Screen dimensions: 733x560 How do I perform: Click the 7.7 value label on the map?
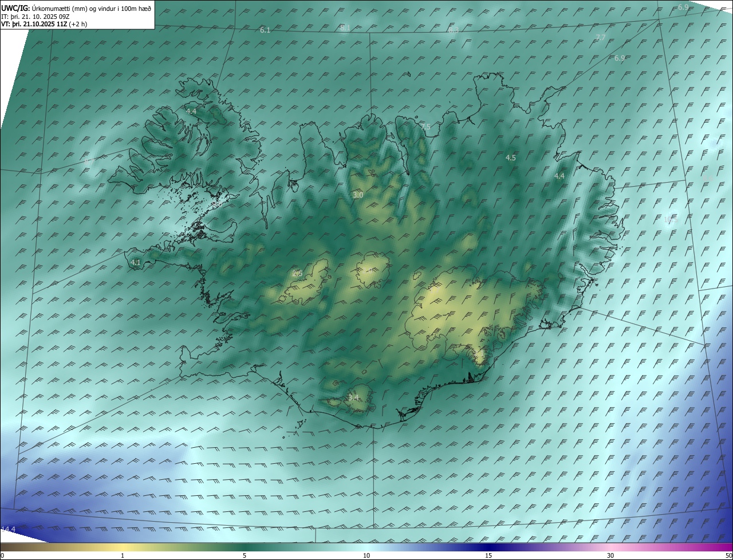pyautogui.click(x=601, y=37)
